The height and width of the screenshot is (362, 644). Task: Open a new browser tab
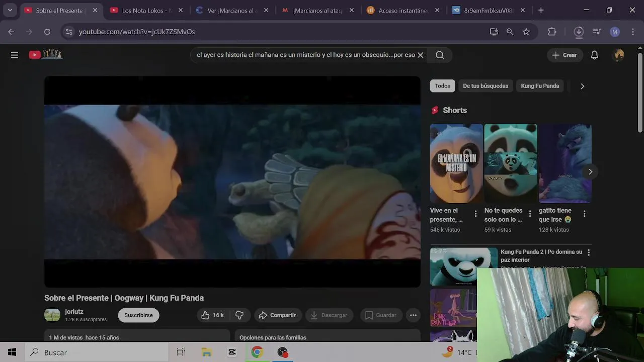pyautogui.click(x=541, y=10)
